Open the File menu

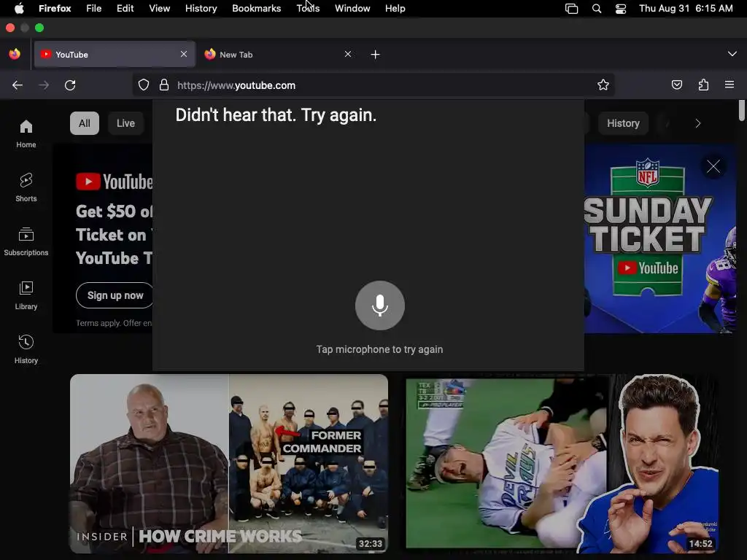[x=94, y=9]
